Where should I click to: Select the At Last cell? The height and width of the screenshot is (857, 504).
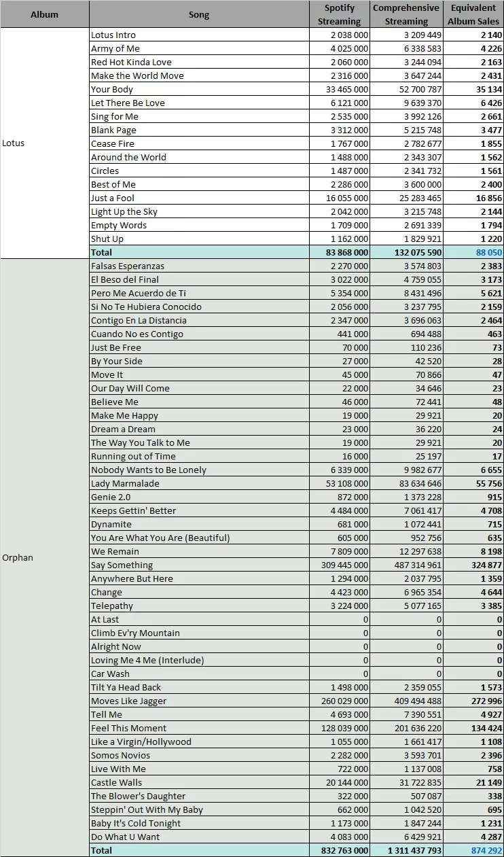click(x=199, y=619)
